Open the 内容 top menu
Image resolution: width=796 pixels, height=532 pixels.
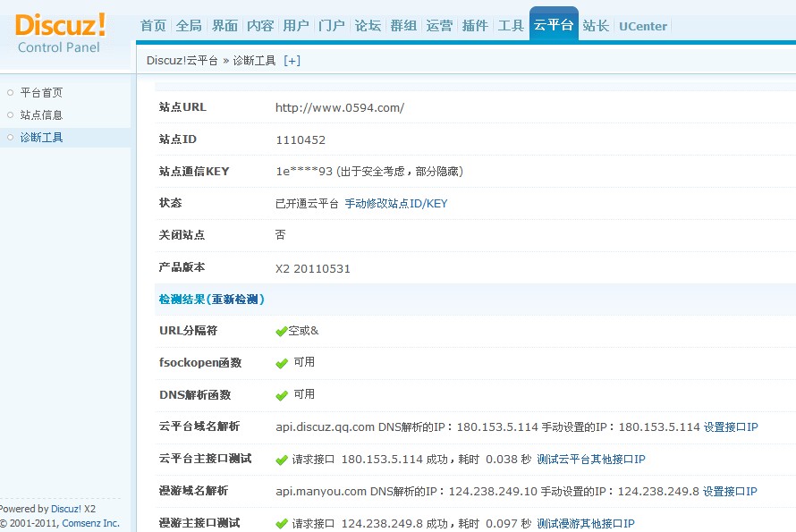click(260, 26)
